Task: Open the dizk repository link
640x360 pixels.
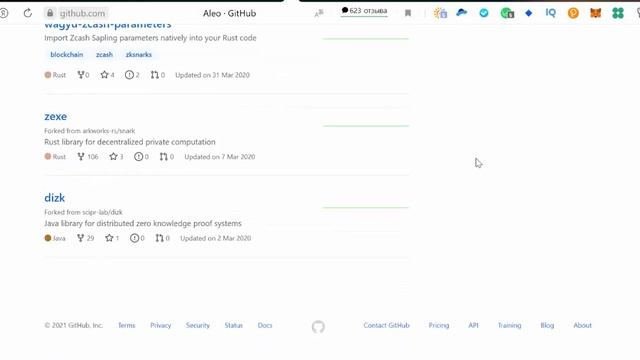Action: point(55,198)
